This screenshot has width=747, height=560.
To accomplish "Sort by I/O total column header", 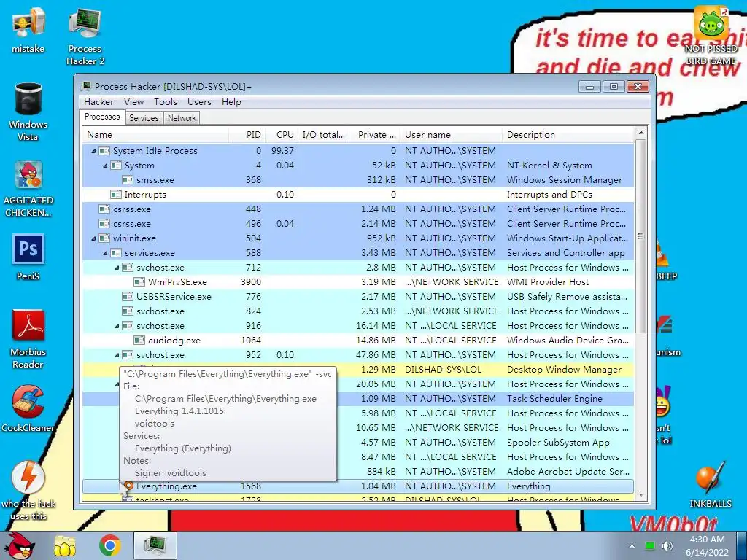I will click(324, 135).
